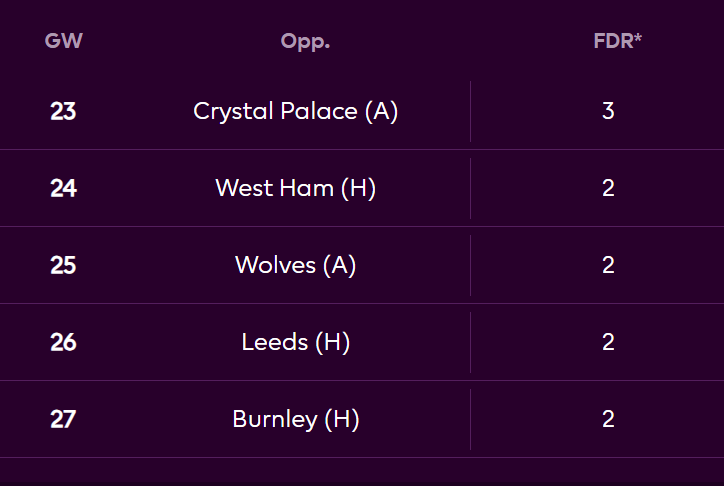Click the FDR value in Wolves row
Image resolution: width=724 pixels, height=486 pixels.
[x=608, y=265]
